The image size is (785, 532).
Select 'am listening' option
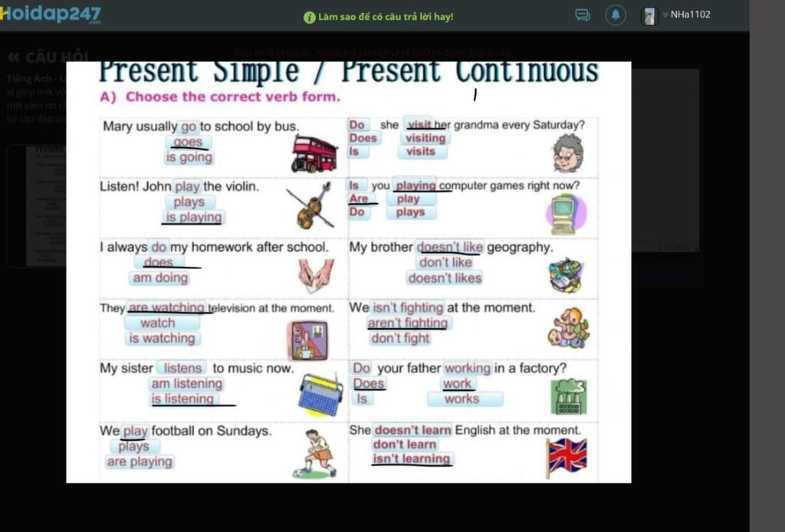(x=187, y=383)
